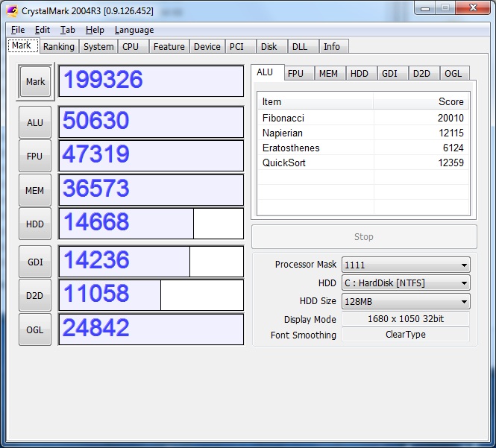Click the ALU score 50630
Image resolution: width=496 pixels, height=448 pixels.
[x=151, y=122]
